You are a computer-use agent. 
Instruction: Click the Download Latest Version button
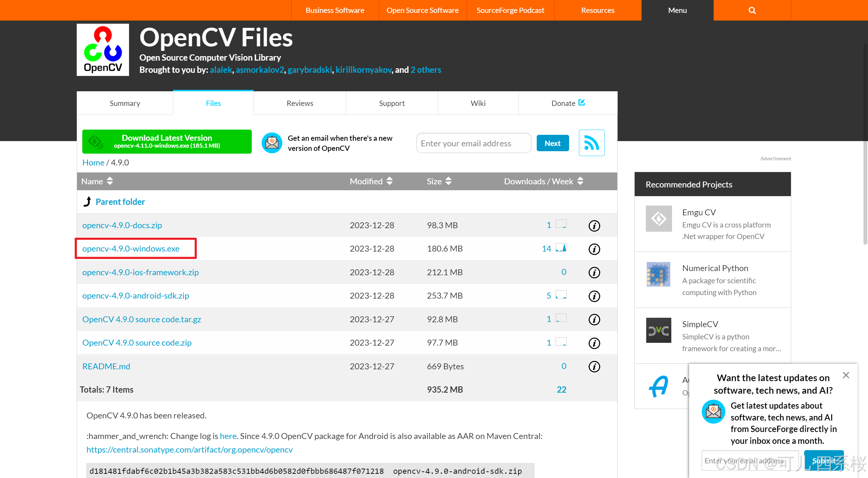click(167, 141)
